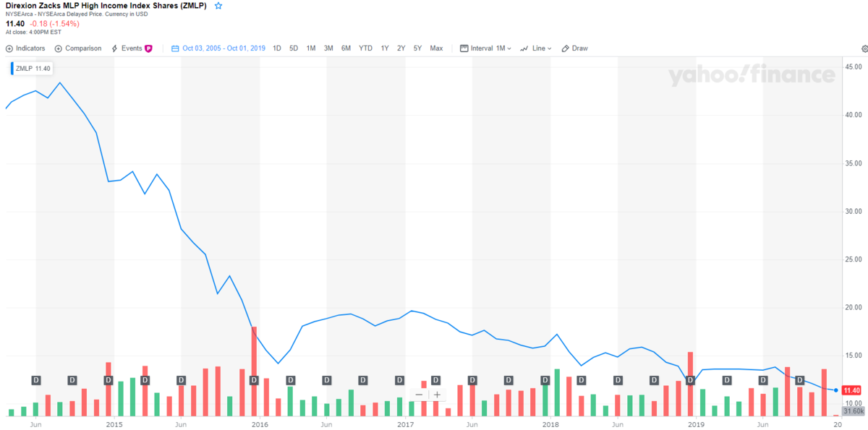Open the Events options
Screen dimensions: 868x430
coord(127,48)
